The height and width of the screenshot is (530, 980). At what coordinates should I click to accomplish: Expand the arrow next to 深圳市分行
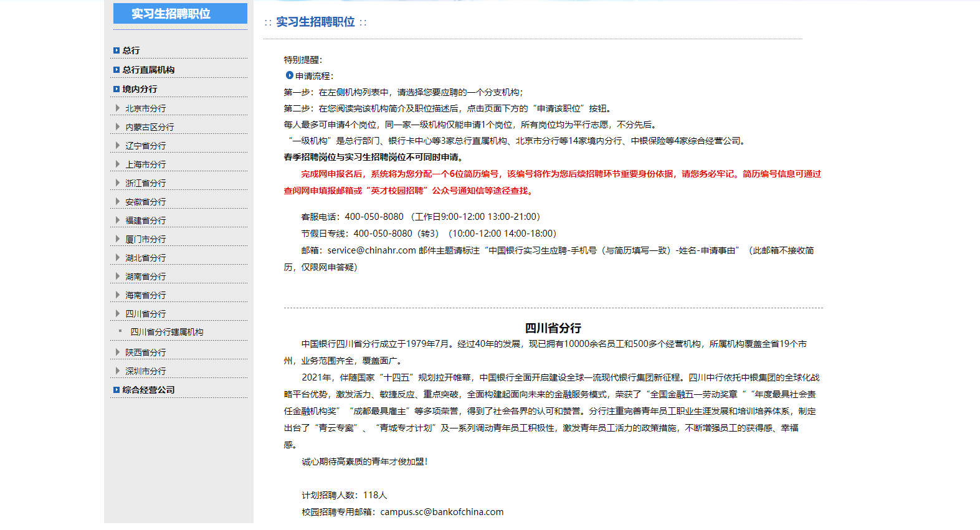click(118, 371)
